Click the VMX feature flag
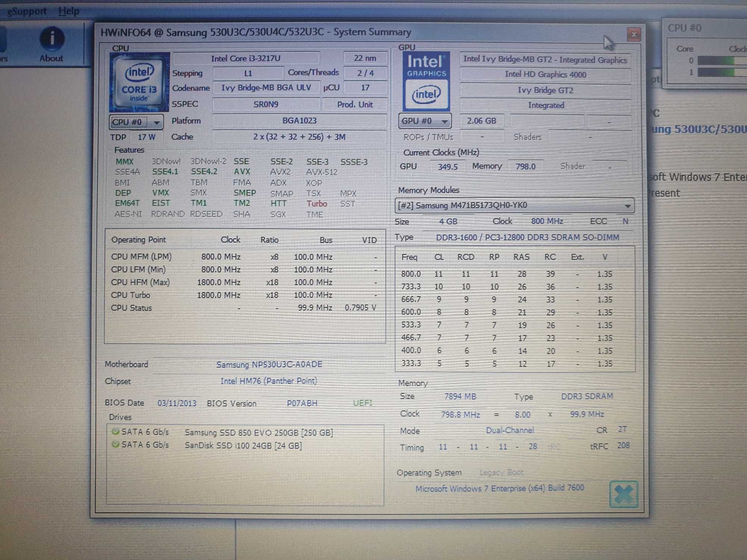Image resolution: width=747 pixels, height=560 pixels. pos(161,193)
